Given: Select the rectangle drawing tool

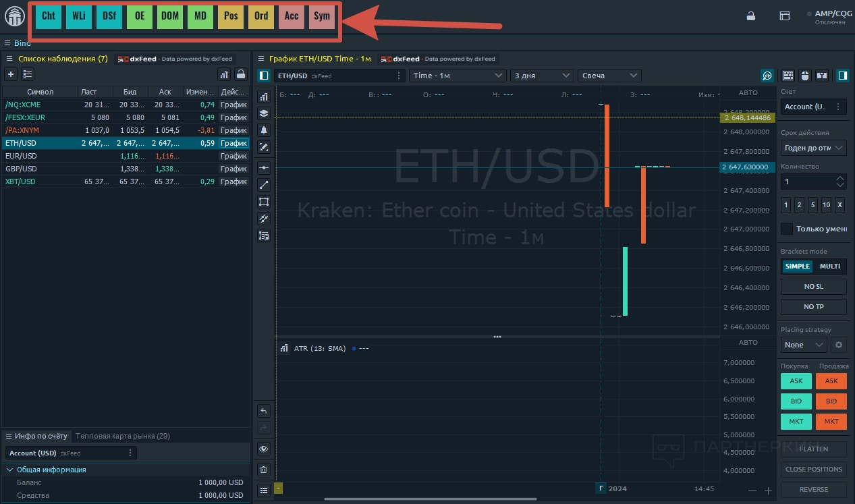Looking at the screenshot, I should pos(264,202).
